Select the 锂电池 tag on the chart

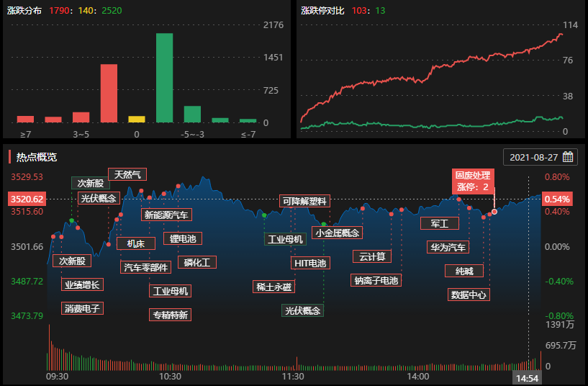tap(183, 238)
